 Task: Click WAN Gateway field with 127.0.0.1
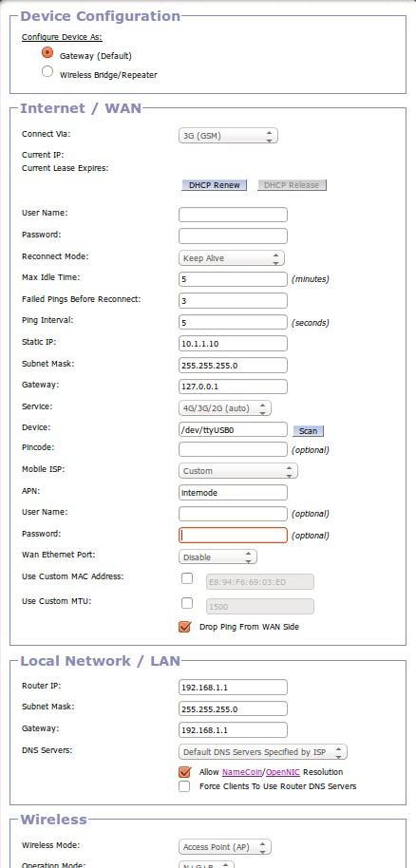[x=233, y=387]
